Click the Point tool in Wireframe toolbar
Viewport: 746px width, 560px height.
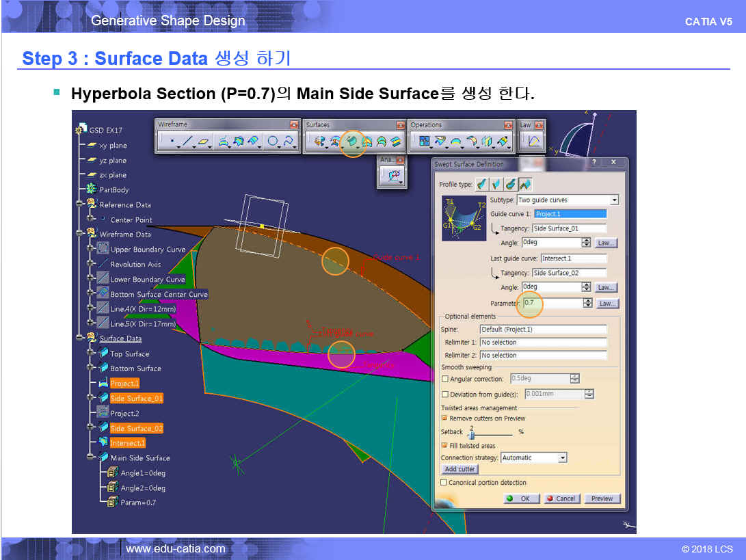click(172, 142)
